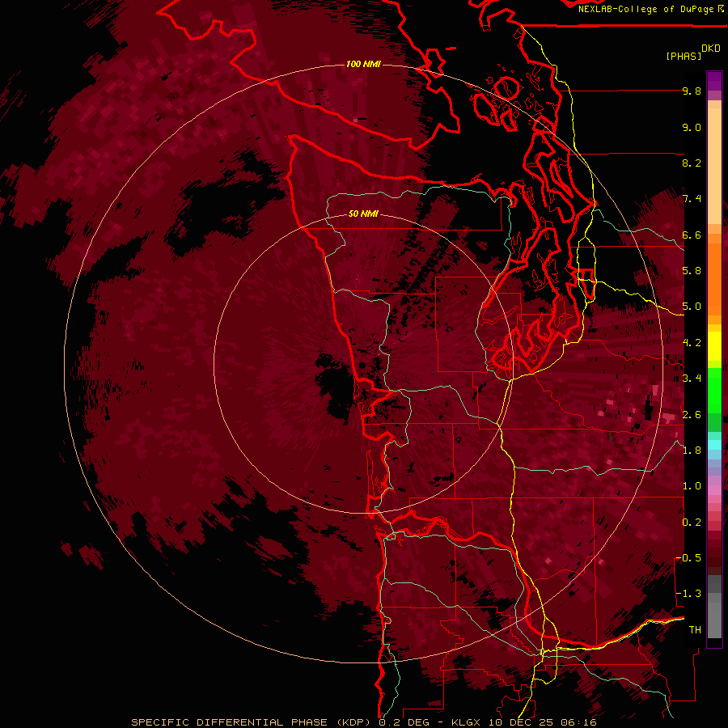Pick the pink segment of the color bar
The image size is (728, 728).
714,490
